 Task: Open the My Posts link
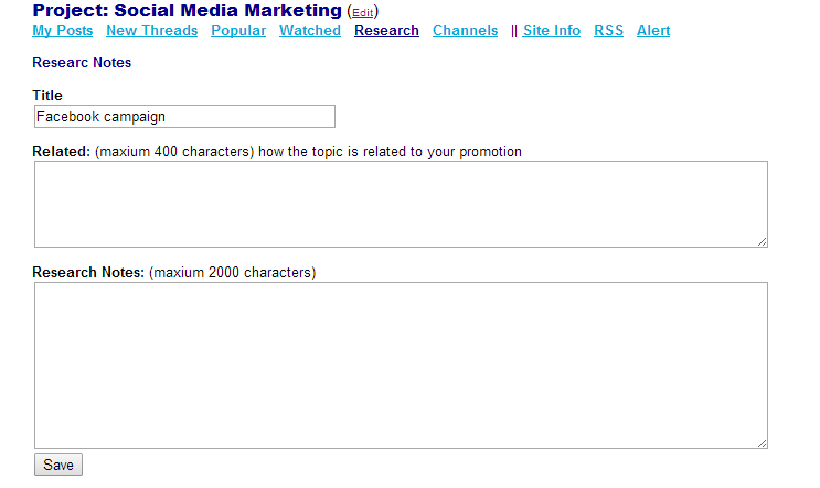[63, 30]
